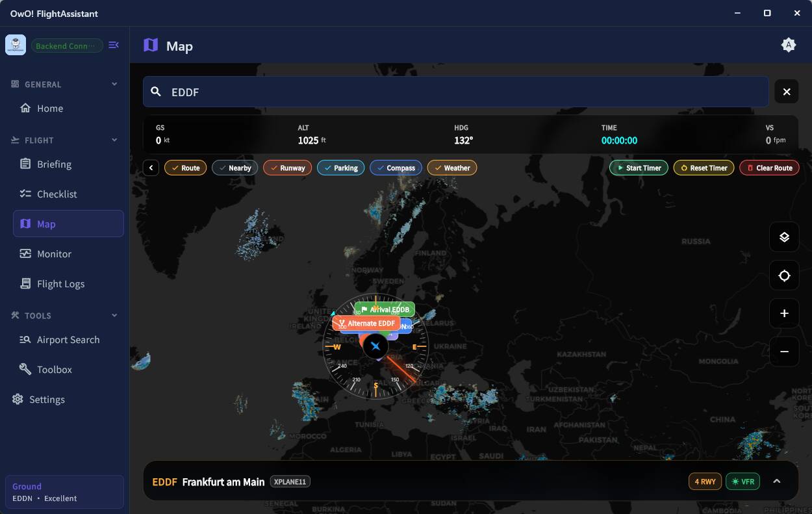Open the Monitor page
The image size is (812, 514).
68,254
